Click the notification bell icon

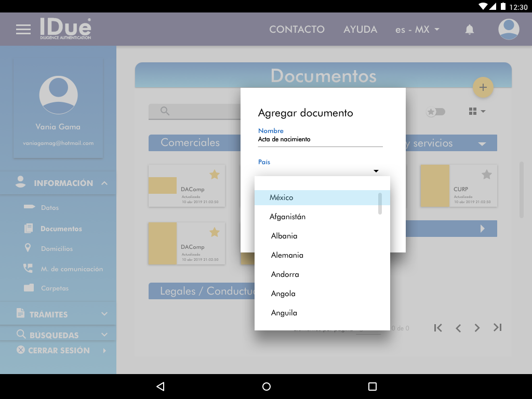[469, 30]
